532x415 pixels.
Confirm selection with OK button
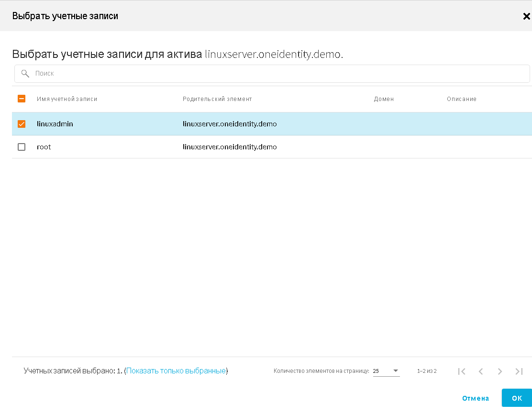pos(517,398)
